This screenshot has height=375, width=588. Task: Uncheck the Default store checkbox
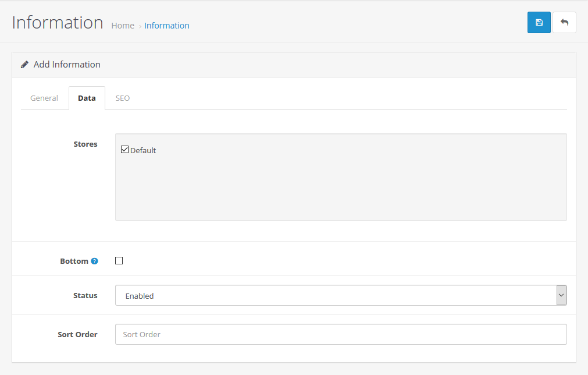[124, 150]
